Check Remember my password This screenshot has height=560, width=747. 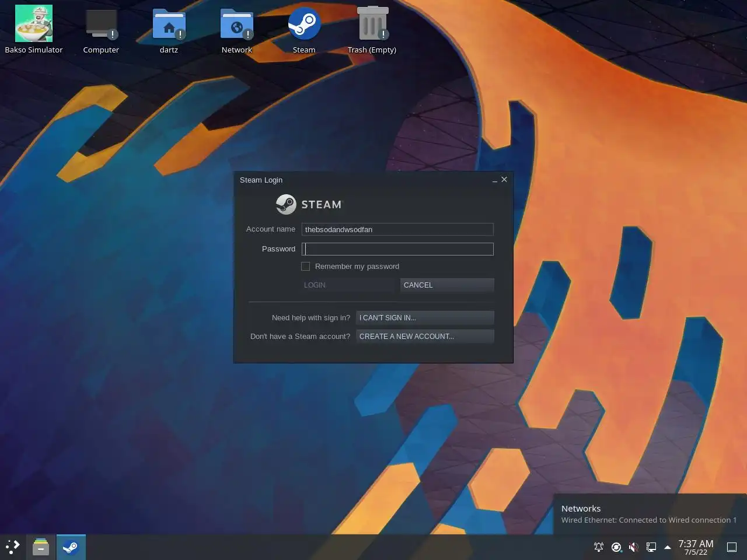pos(305,266)
